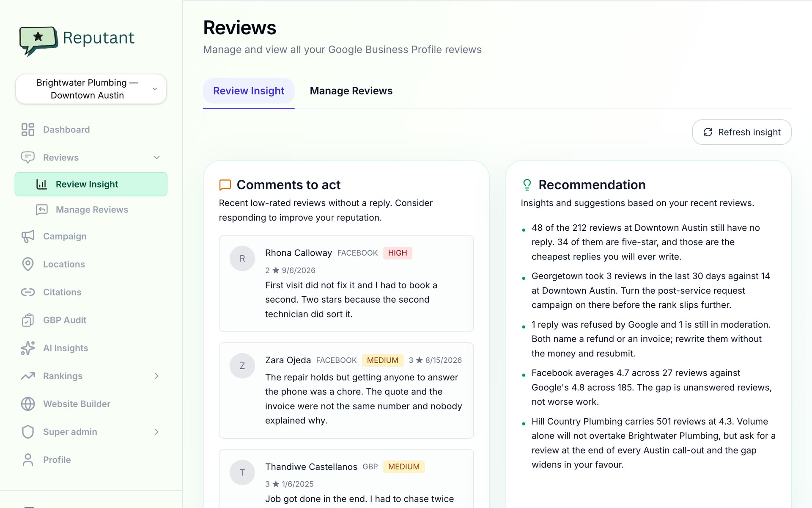Screen dimensions: 812x508
Task: Click the Citations link icon
Action: click(x=28, y=292)
